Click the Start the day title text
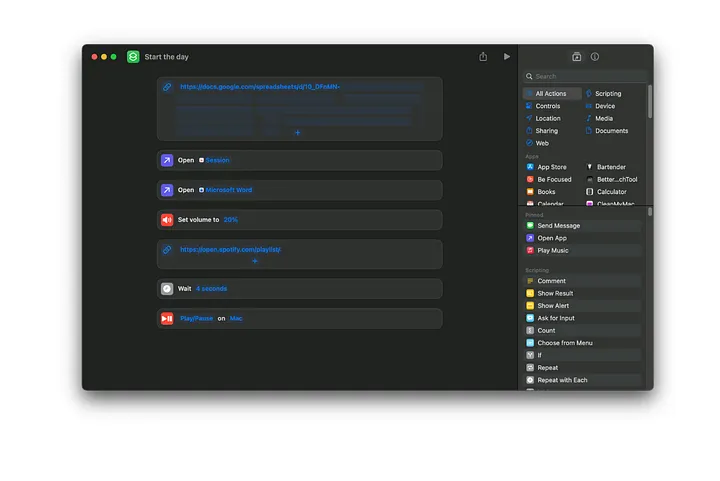Viewport: 720px width, 481px height. tap(166, 56)
